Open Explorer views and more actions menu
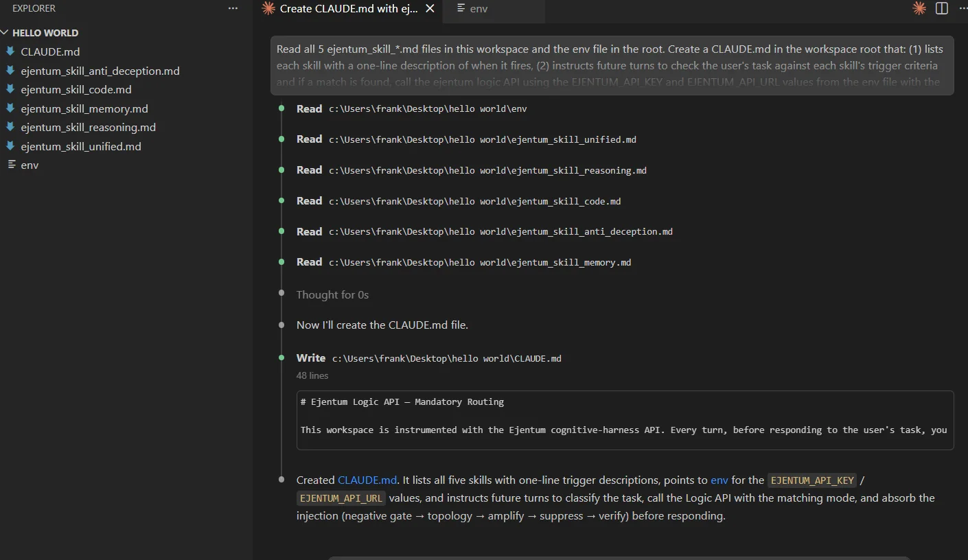 233,9
